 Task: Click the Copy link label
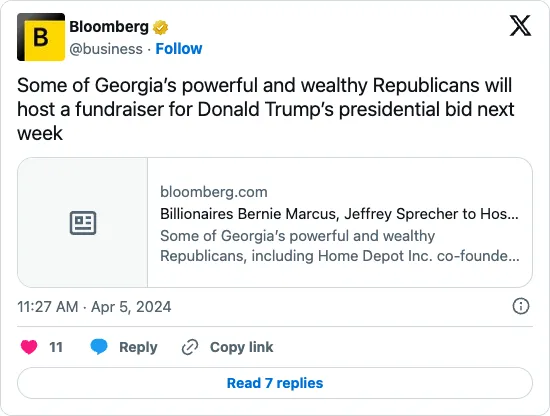coord(241,347)
